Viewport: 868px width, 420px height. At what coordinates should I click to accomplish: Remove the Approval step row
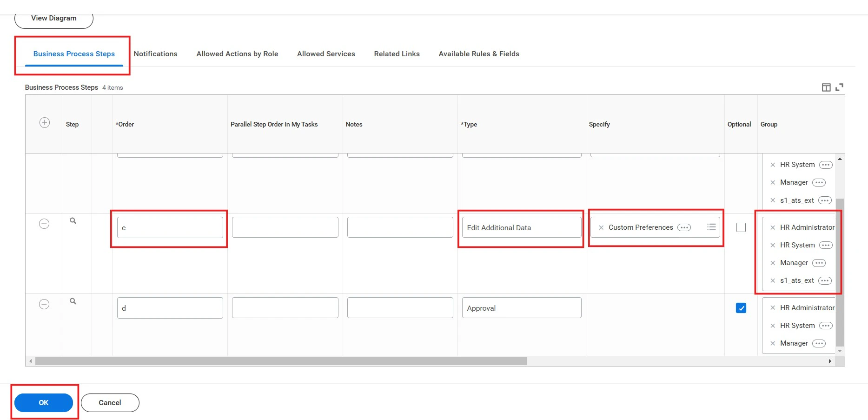[x=44, y=304]
